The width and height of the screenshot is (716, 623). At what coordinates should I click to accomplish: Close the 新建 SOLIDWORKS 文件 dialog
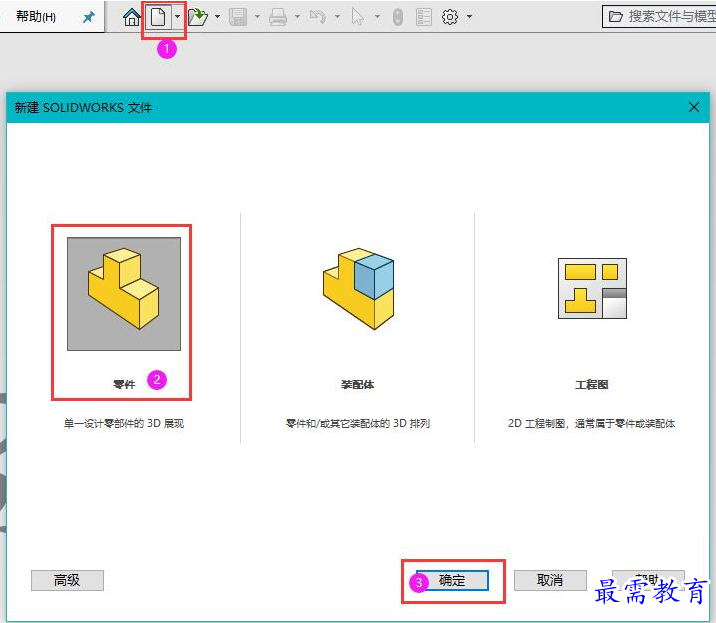tap(694, 107)
